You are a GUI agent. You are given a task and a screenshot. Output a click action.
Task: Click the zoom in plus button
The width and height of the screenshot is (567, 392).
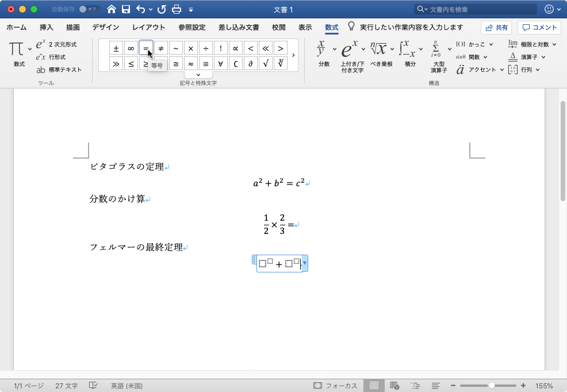[x=523, y=386]
